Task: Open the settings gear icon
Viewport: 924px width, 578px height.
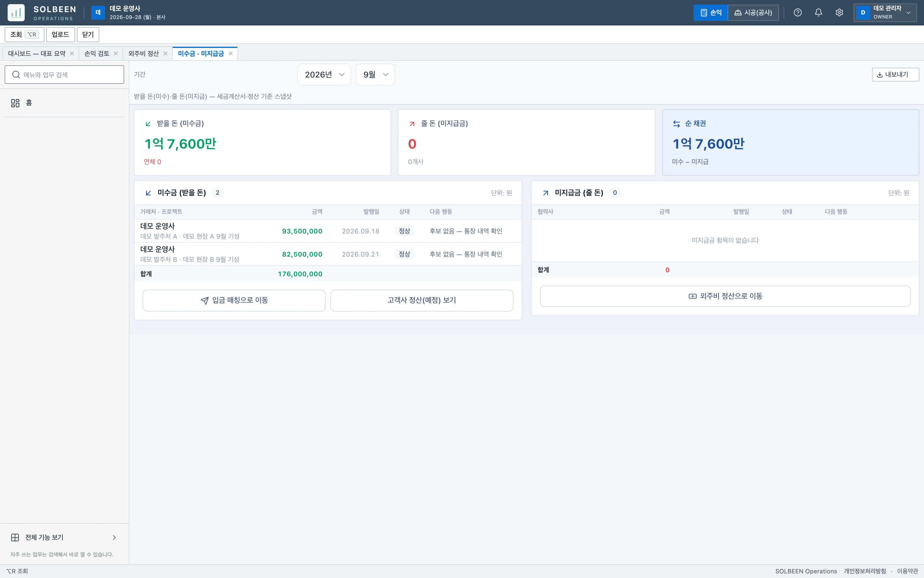Action: click(839, 13)
